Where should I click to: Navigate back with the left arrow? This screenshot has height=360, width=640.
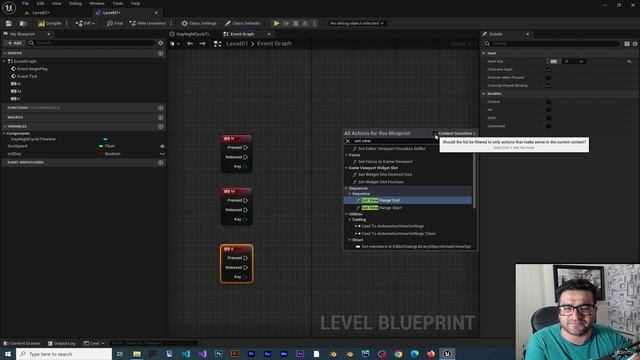click(x=190, y=44)
